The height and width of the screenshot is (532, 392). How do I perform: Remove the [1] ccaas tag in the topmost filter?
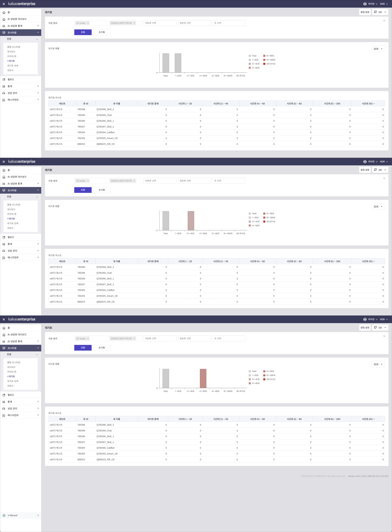click(x=88, y=23)
